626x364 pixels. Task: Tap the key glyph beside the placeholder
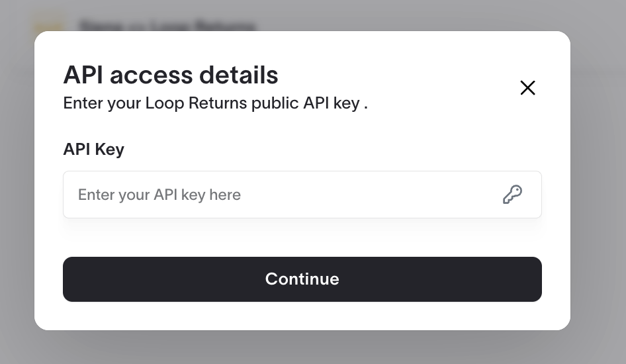tap(512, 195)
